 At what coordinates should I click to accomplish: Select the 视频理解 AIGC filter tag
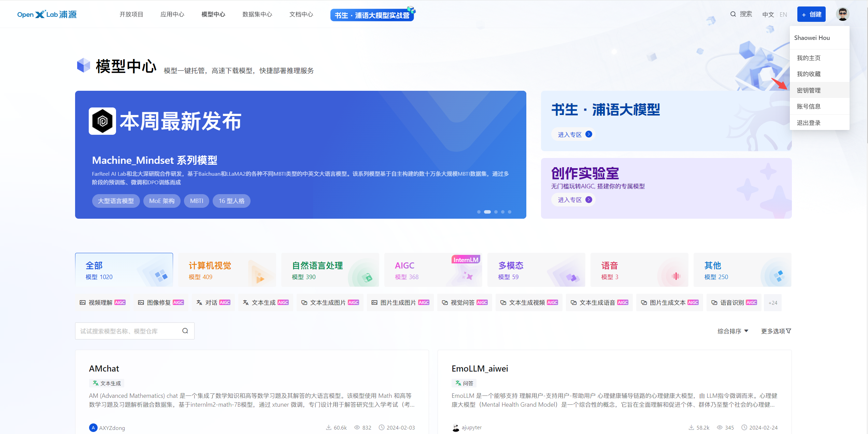pos(103,302)
